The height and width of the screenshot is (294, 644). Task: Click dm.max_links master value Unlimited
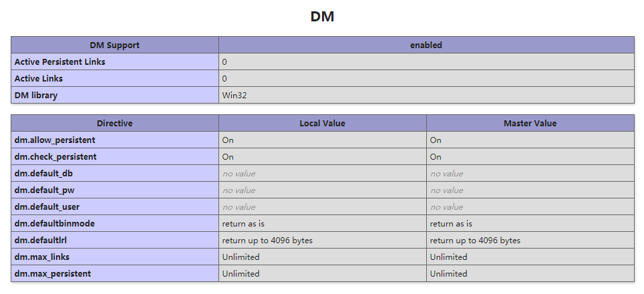point(448,257)
